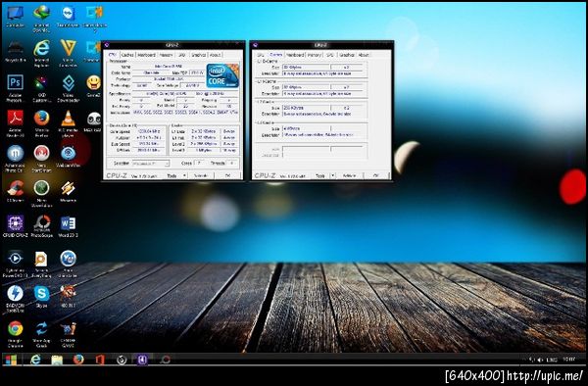Switch to Graphics tab in left CPU-Z window
Image resolution: width=588 pixels, height=386 pixels.
click(x=198, y=55)
